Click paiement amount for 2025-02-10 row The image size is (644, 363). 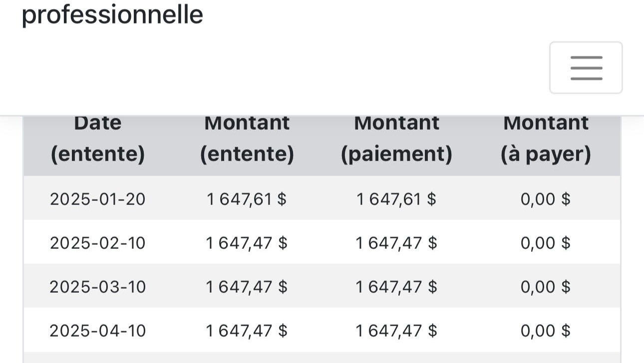396,243
